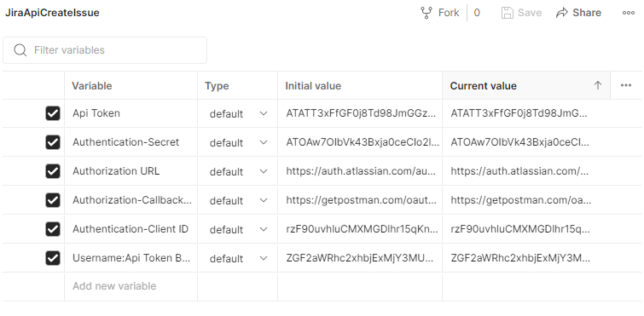
Task: Toggle the Authorization URL checkbox
Action: [53, 171]
